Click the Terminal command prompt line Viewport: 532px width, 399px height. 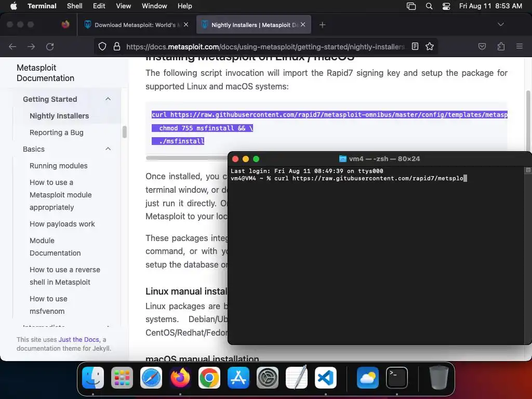(349, 179)
